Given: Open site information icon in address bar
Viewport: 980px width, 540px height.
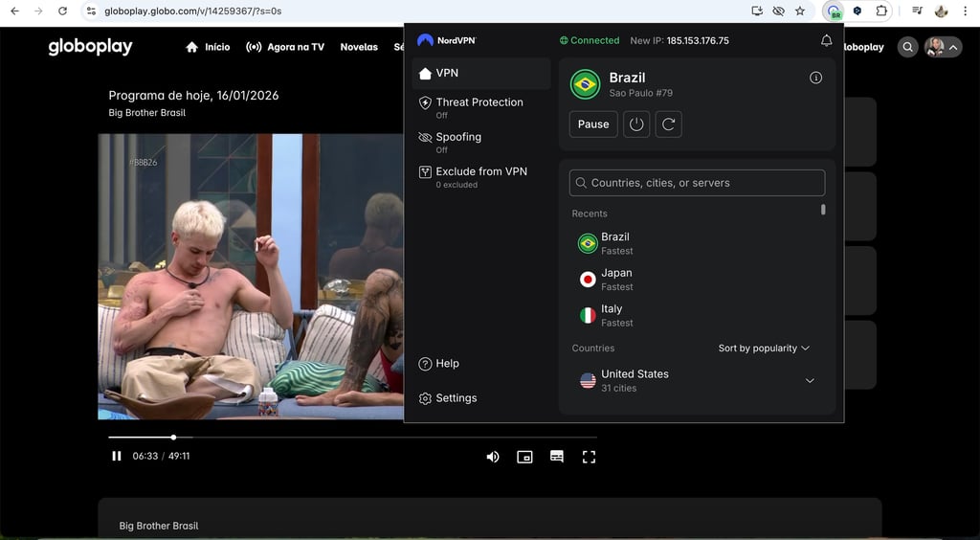Looking at the screenshot, I should coord(91,11).
